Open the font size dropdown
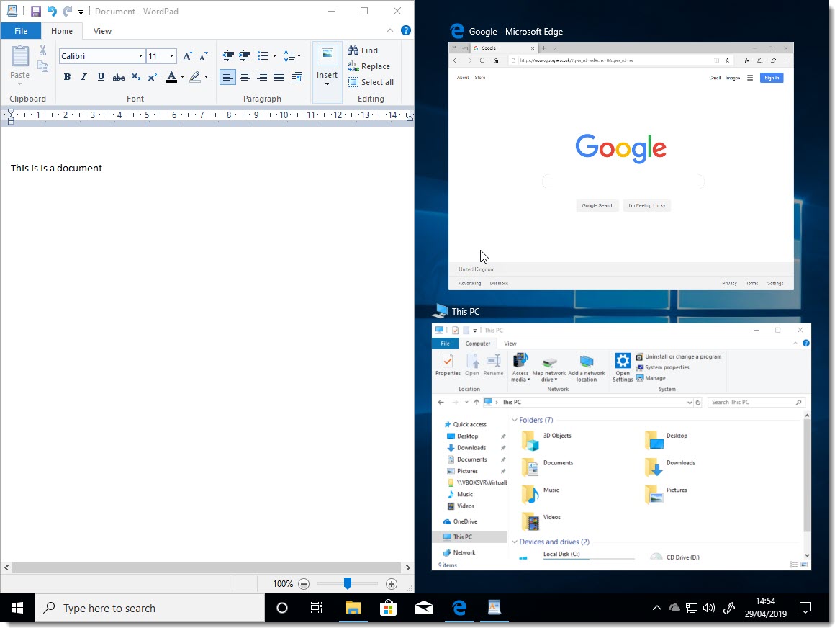The image size is (840, 633). [170, 55]
